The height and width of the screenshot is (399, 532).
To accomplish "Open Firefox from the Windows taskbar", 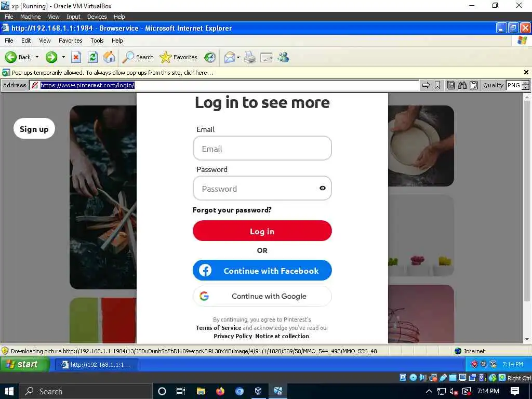I will point(220,391).
